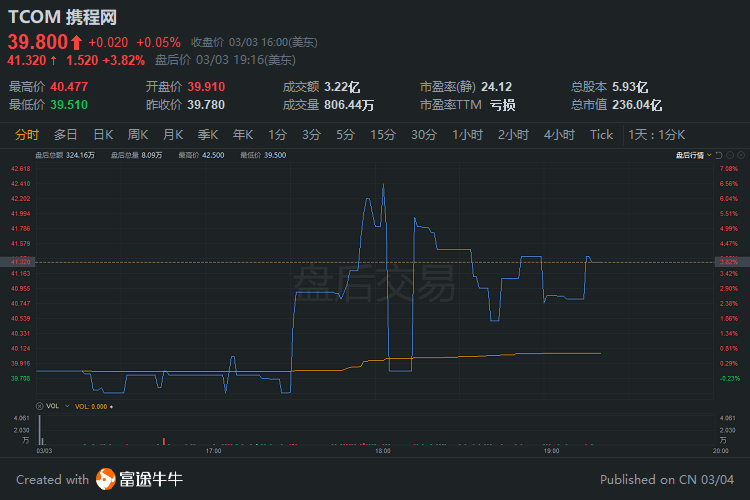Click the 盘后总量 8.09万 label
The height and width of the screenshot is (500, 750).
pyautogui.click(x=136, y=155)
